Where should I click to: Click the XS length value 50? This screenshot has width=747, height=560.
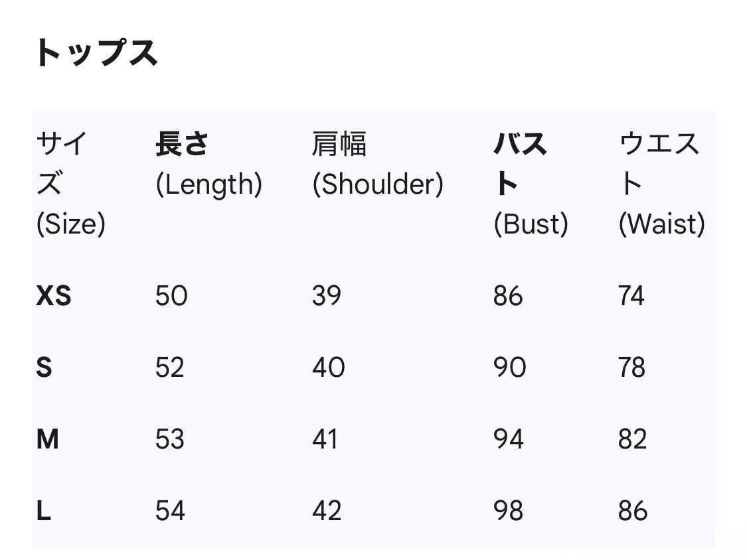171,296
